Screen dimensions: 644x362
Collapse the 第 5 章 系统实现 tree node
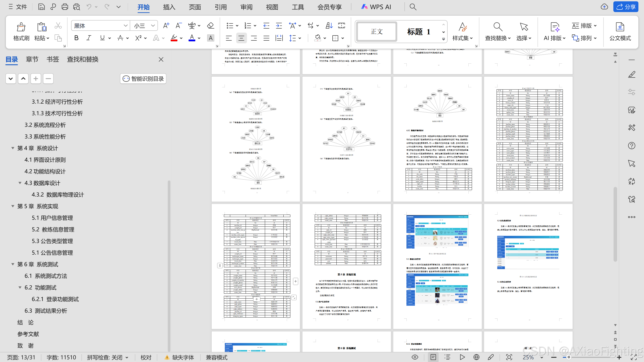coord(13,206)
